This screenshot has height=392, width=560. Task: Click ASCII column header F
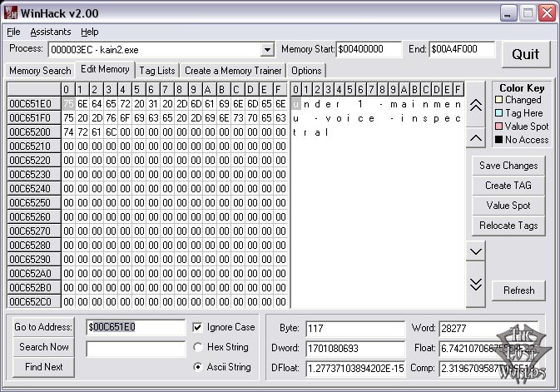point(458,89)
